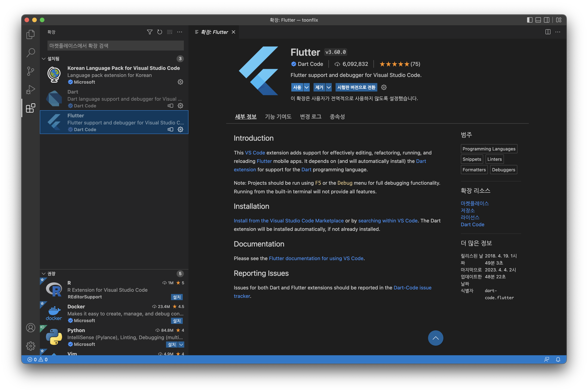This screenshot has width=588, height=392.
Task: Open gear menu for Dart extension
Action: click(180, 106)
